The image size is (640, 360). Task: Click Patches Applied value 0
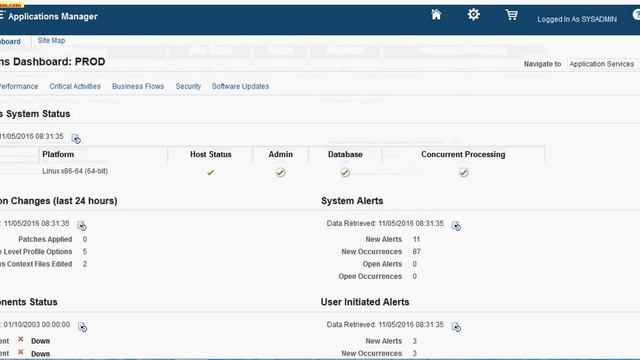[x=84, y=239]
